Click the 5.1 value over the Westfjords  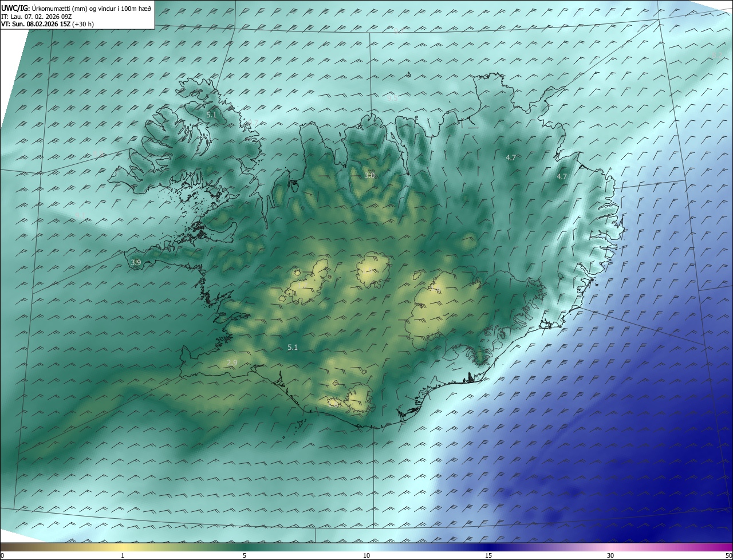point(211,115)
